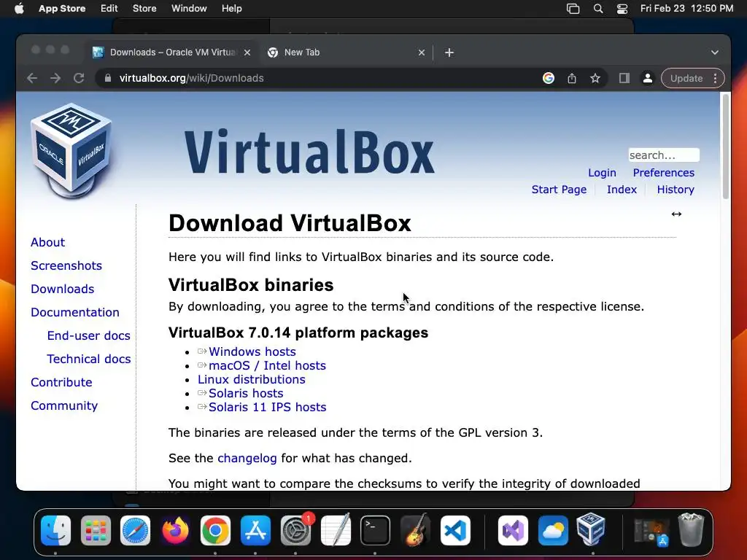Close the Downloads – Oracle VM VirtualBox tab

247,52
